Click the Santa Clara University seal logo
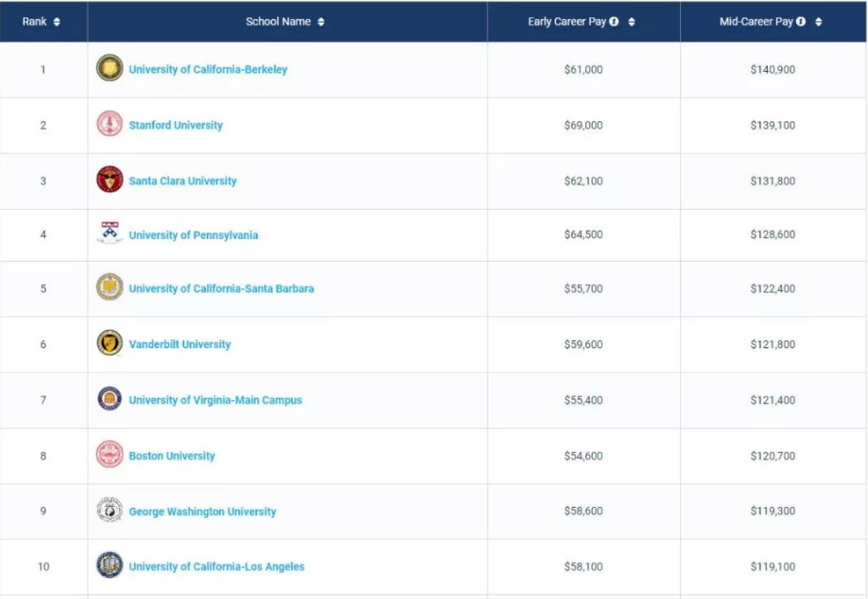 (x=109, y=180)
